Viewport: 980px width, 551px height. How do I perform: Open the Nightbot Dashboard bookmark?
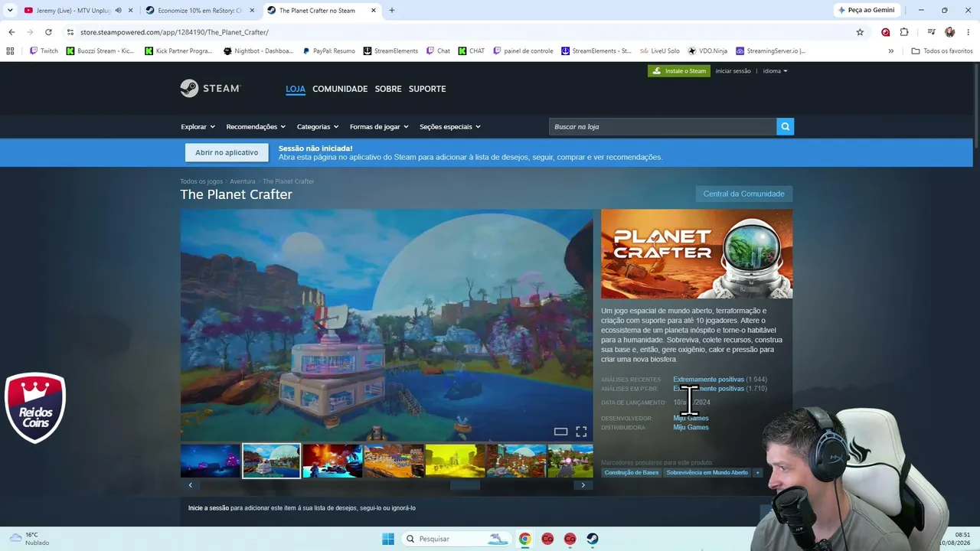coord(258,51)
